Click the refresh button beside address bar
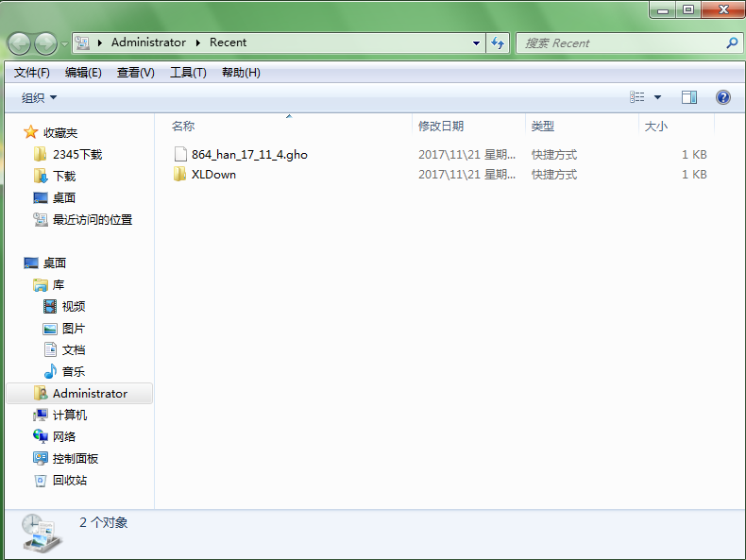746x560 pixels. [499, 42]
